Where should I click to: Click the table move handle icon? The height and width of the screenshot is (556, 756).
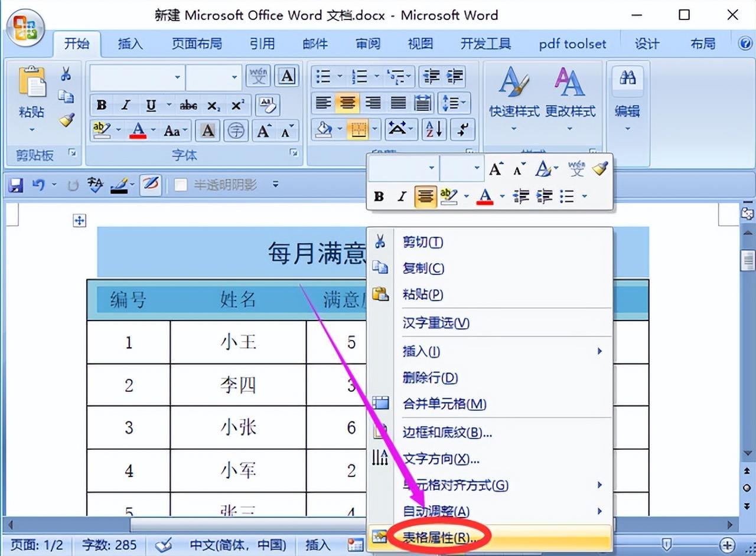[x=79, y=221]
